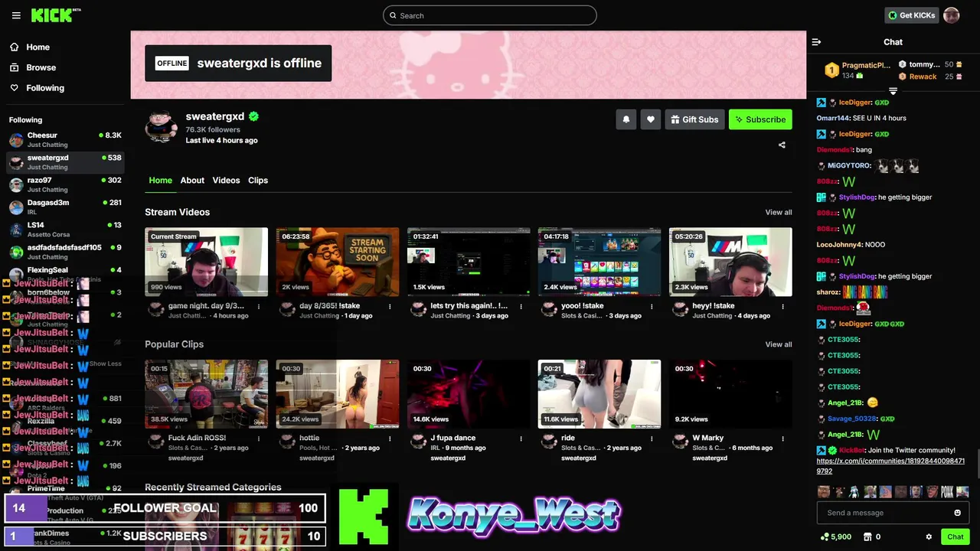Screen dimensions: 980x551
Task: Click the Get KICKs button
Action: (911, 15)
